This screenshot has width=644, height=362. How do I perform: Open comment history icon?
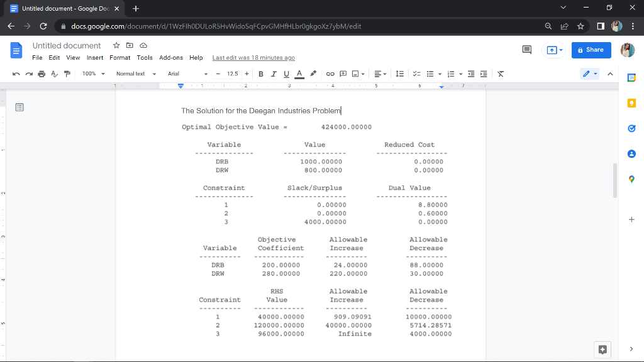tap(526, 50)
